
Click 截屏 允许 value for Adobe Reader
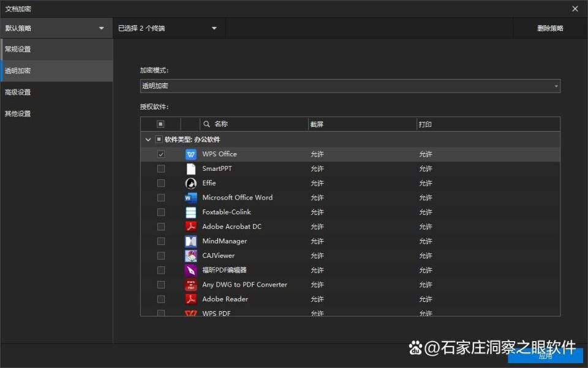point(317,299)
